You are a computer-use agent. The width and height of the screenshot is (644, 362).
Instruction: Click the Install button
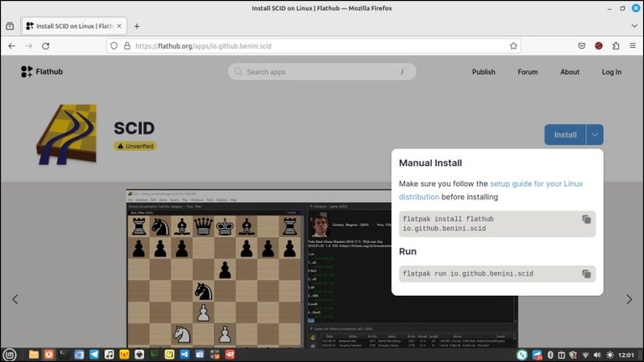pyautogui.click(x=565, y=135)
